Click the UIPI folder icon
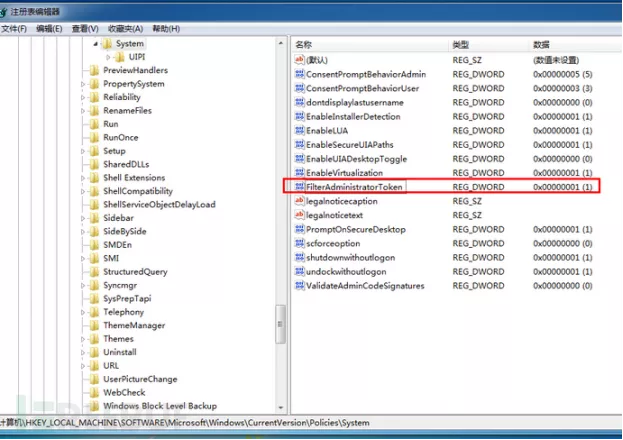The image size is (623, 440). coord(120,57)
